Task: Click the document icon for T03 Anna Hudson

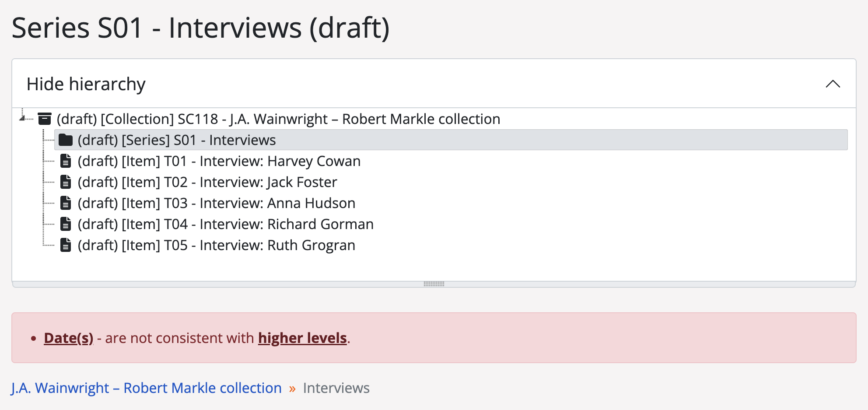Action: tap(66, 203)
